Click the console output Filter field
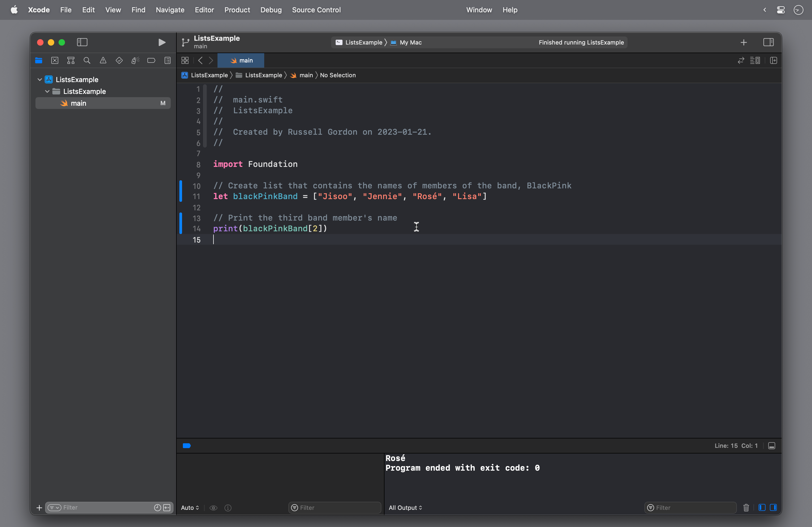 coord(690,508)
